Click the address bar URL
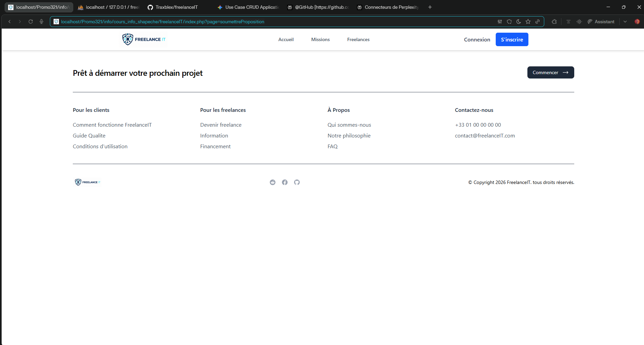 point(162,22)
